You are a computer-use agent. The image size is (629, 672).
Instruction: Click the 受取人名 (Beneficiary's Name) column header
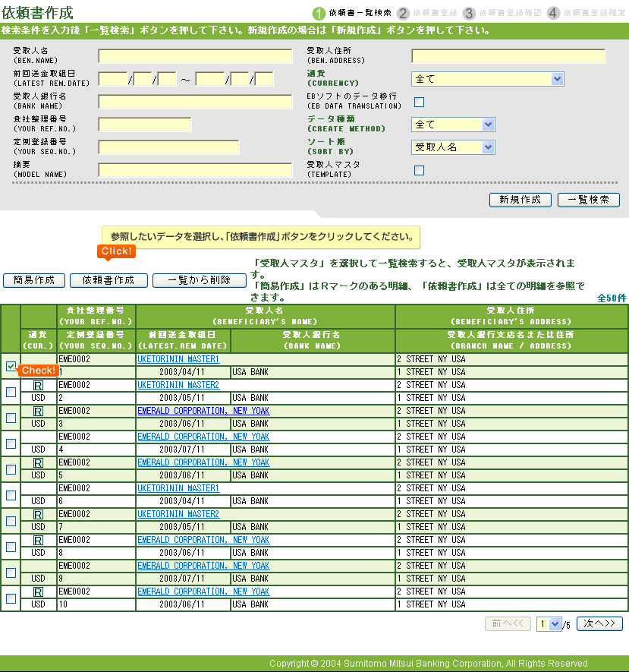tap(265, 316)
